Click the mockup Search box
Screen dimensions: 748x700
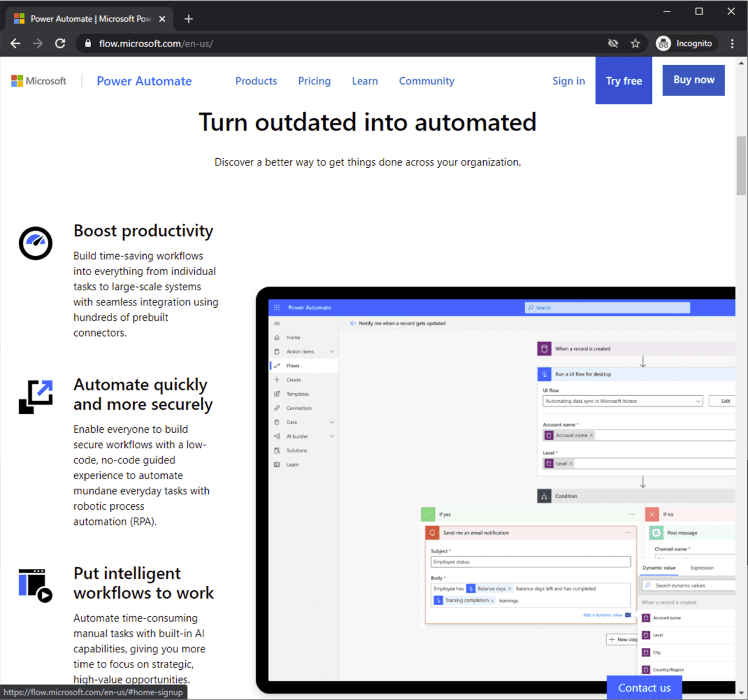point(607,308)
